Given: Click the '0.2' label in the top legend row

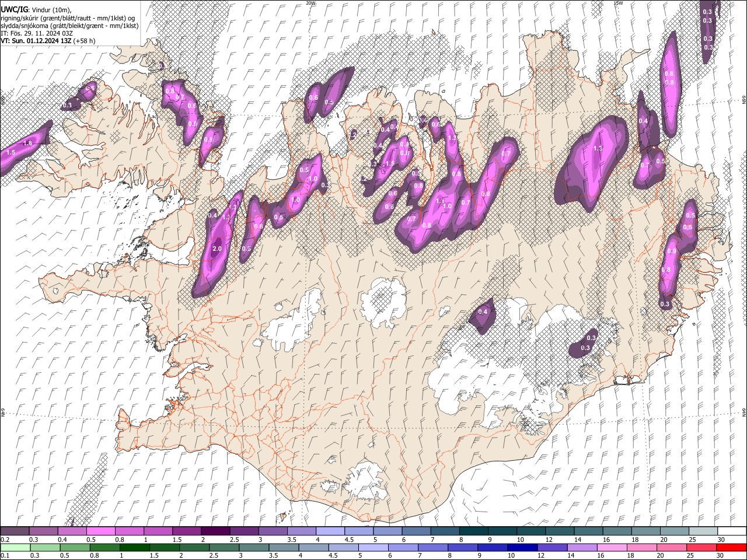Looking at the screenshot, I should (x=5, y=540).
